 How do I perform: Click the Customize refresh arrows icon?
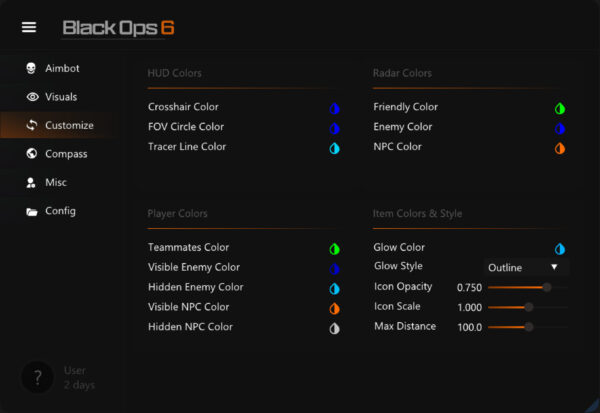pos(32,125)
